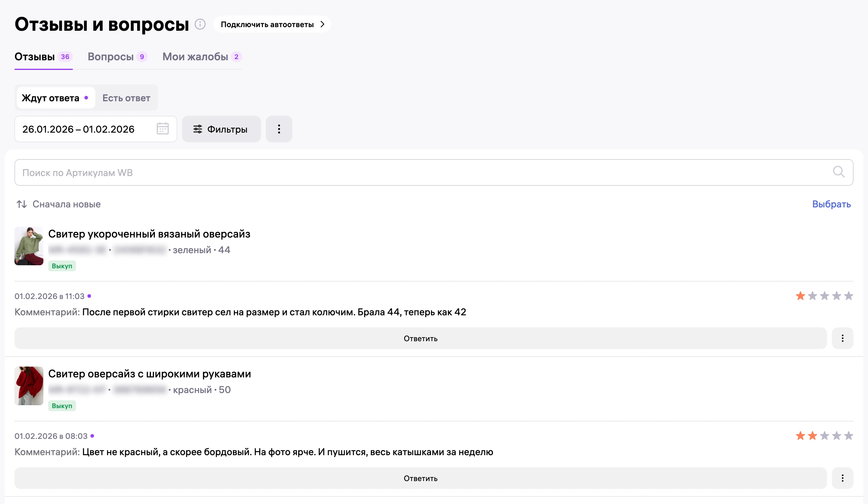Open the three-dot menu beside Фильтры

pyautogui.click(x=279, y=129)
